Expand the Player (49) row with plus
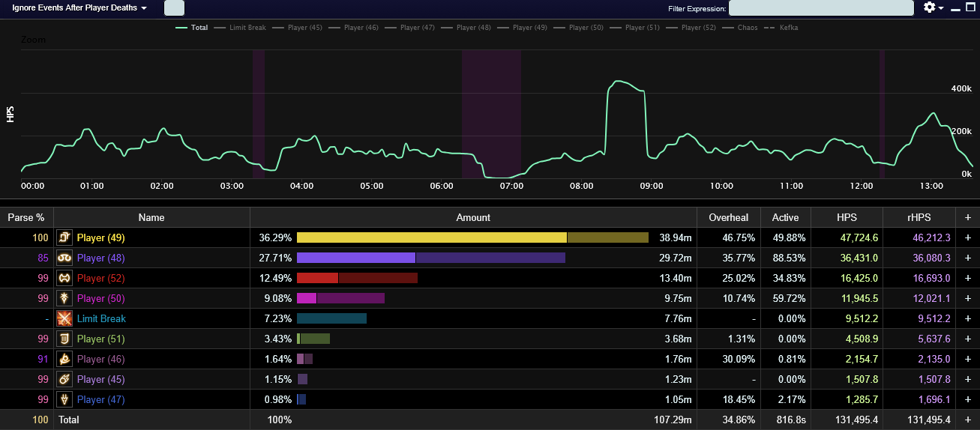Image resolution: width=980 pixels, height=430 pixels. [x=967, y=237]
